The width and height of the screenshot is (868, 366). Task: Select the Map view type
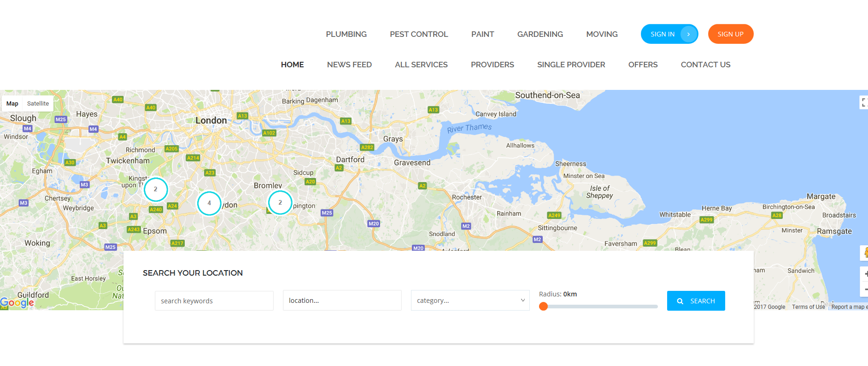pos(12,104)
